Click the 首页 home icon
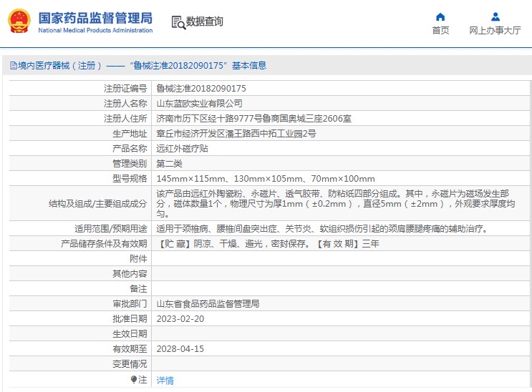This screenshot has width=532, height=392. click(440, 16)
